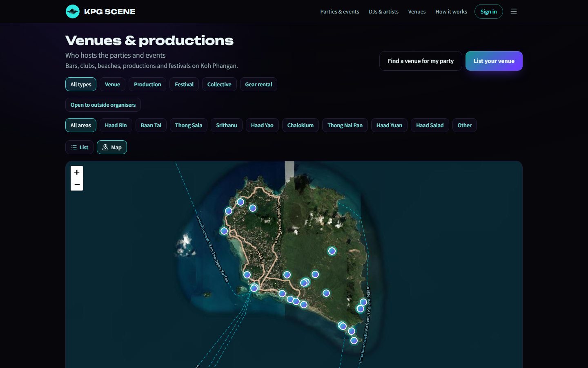Choose the Thong Nai Pan area filter
Screen dimensions: 588x368
click(x=345, y=125)
